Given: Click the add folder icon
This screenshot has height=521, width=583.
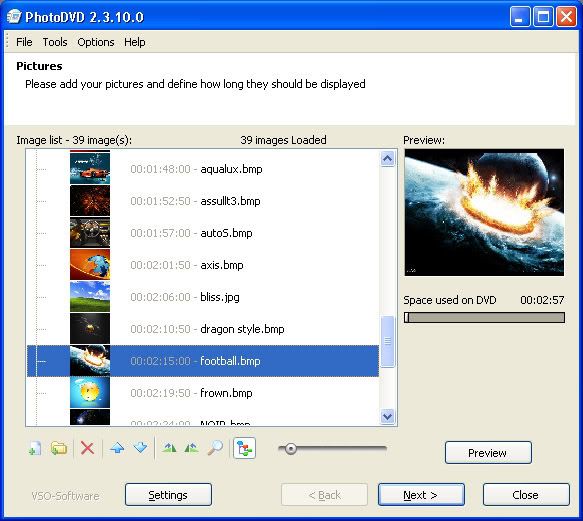Looking at the screenshot, I should (x=59, y=448).
